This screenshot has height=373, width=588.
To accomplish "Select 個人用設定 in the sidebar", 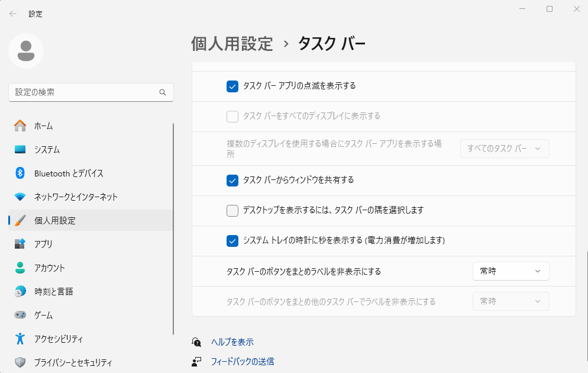I will (x=91, y=220).
